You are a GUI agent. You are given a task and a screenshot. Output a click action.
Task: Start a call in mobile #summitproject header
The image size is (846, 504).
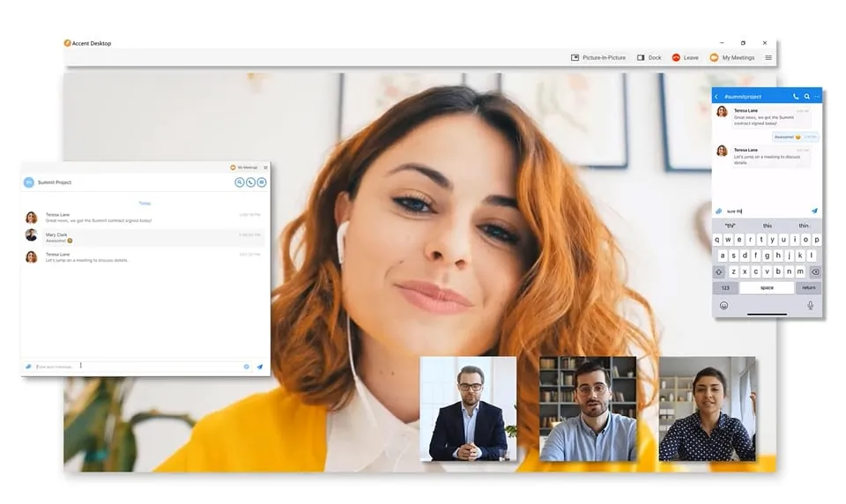[795, 97]
